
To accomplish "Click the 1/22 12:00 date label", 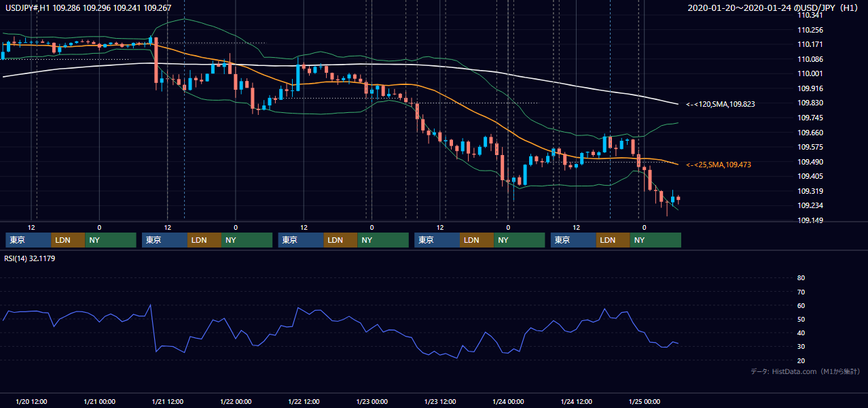I will pos(304,401).
